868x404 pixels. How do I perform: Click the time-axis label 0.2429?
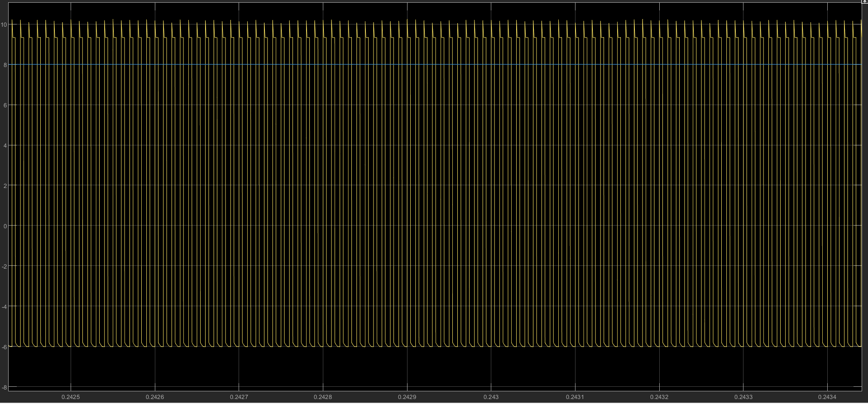[x=407, y=397]
